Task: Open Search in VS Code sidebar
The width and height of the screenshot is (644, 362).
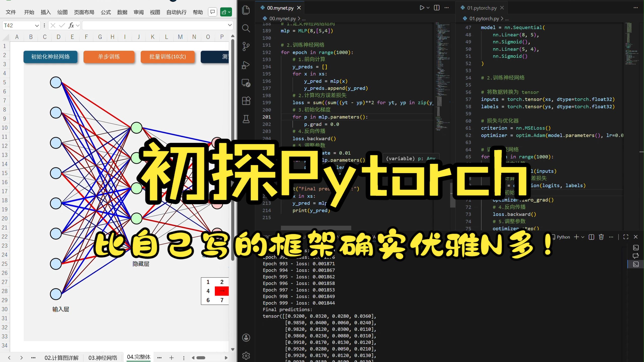Action: pyautogui.click(x=246, y=28)
